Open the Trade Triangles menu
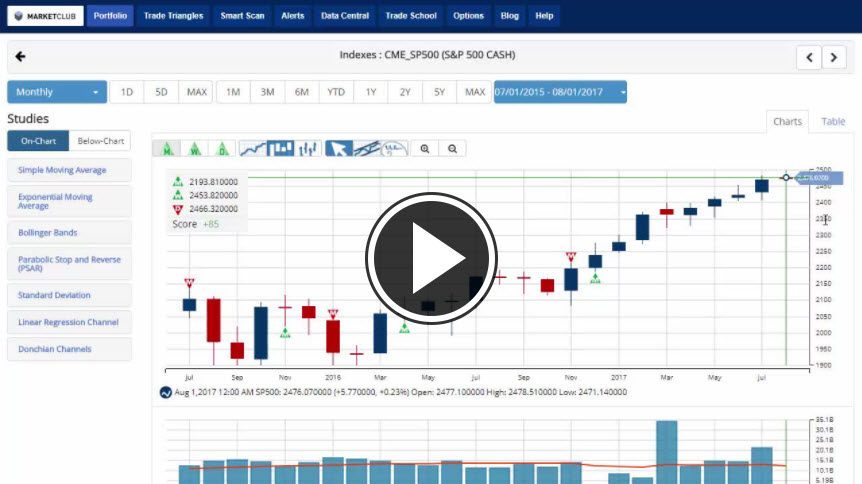The width and height of the screenshot is (862, 484). click(x=173, y=16)
